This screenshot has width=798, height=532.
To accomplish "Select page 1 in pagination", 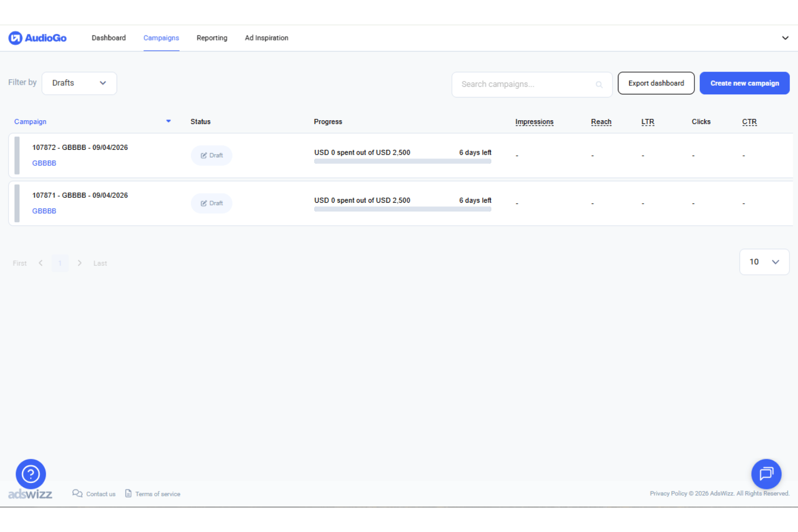I will [x=60, y=263].
